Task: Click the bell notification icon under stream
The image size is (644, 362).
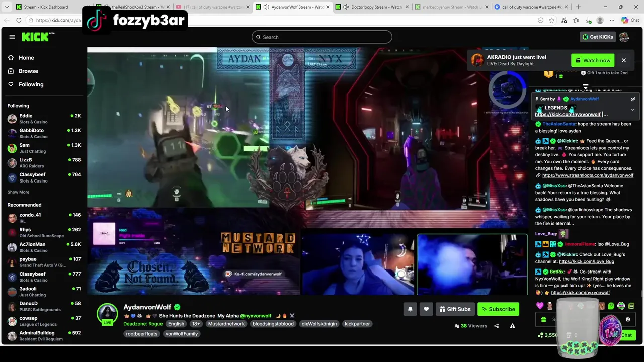Action: pos(410,309)
